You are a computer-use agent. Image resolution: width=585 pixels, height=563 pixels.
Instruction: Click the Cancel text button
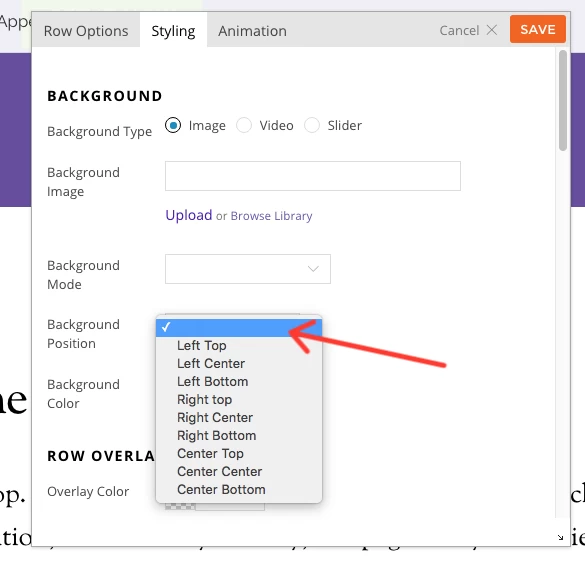click(x=459, y=31)
